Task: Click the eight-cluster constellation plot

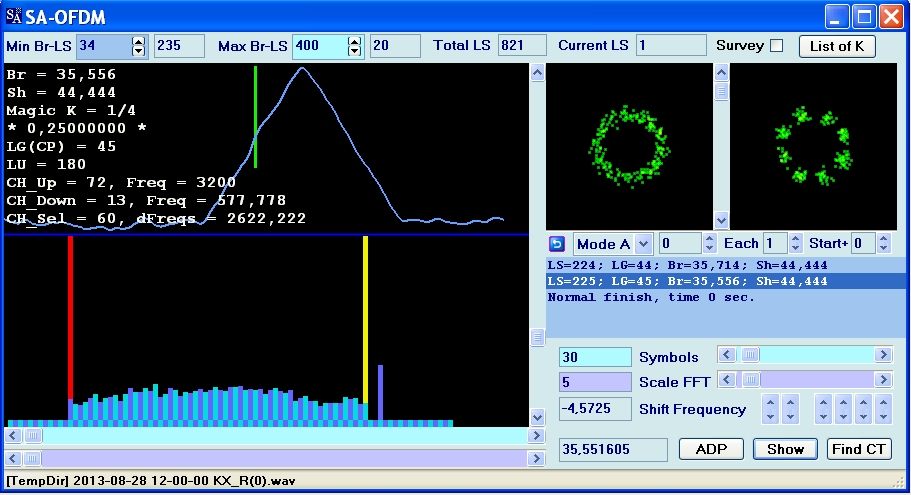Action: (813, 146)
